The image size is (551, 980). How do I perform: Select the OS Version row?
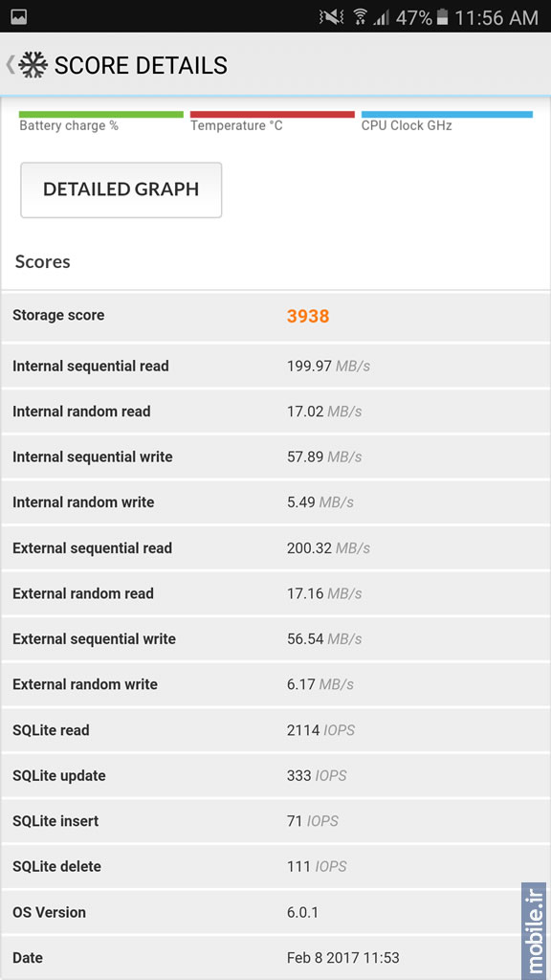click(x=275, y=912)
